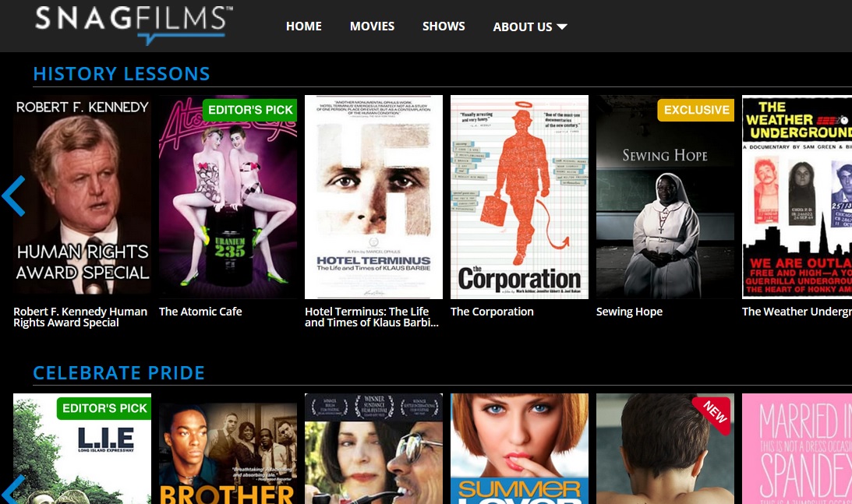This screenshot has height=504, width=852.
Task: Open the HOME menu item
Action: coord(303,26)
